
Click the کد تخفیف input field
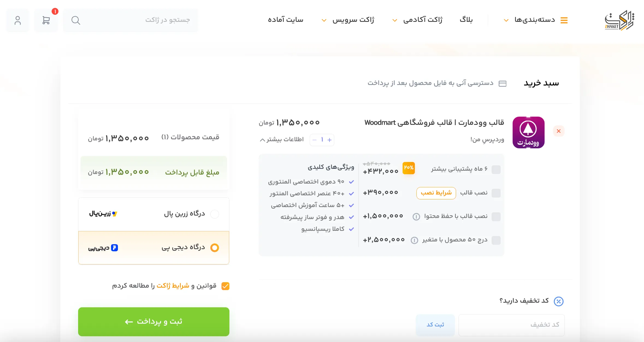(511, 325)
